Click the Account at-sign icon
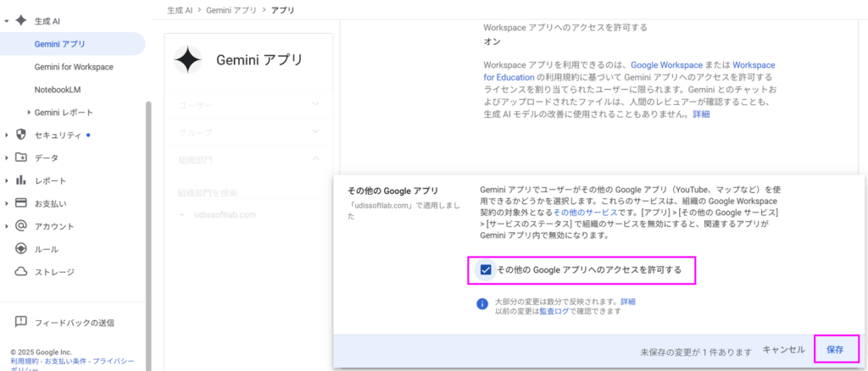The image size is (868, 371). point(21,225)
